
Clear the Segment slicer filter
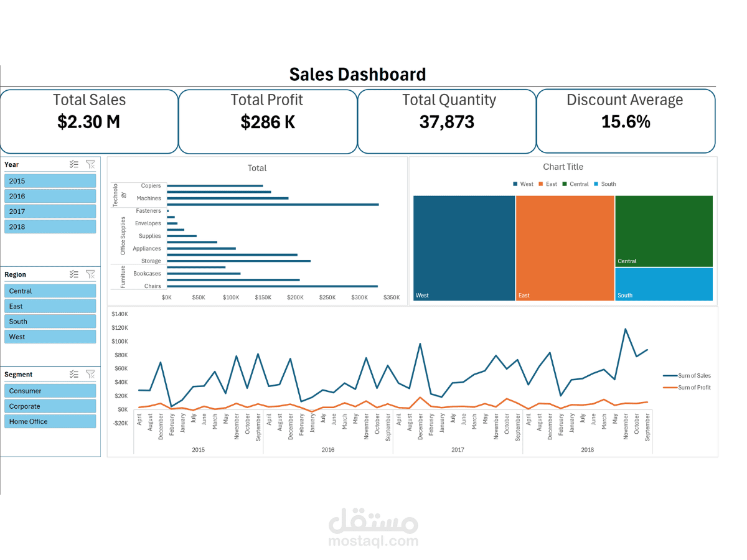click(90, 374)
